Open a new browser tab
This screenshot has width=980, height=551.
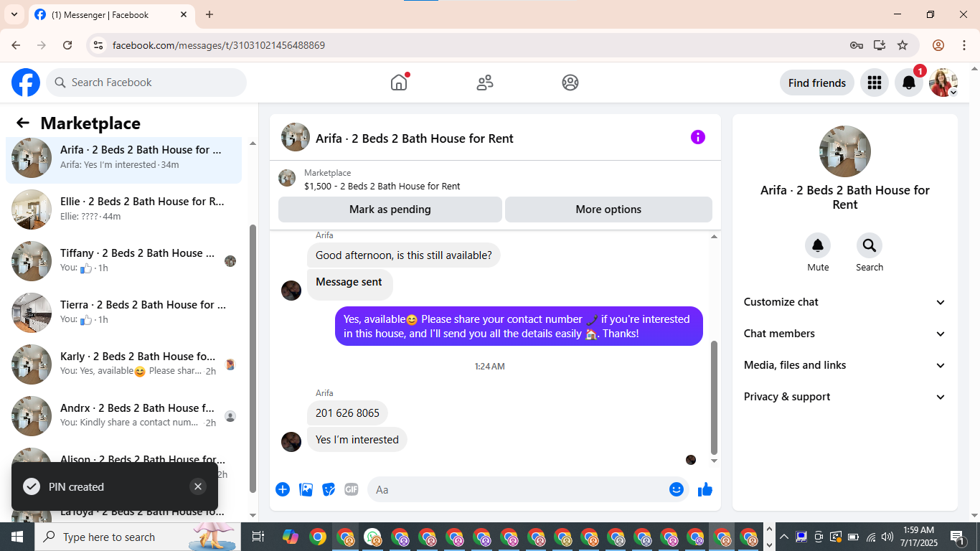click(209, 14)
